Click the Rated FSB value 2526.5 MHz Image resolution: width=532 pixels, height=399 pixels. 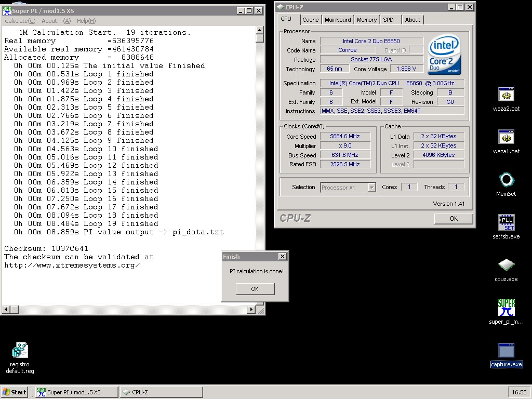tap(345, 164)
